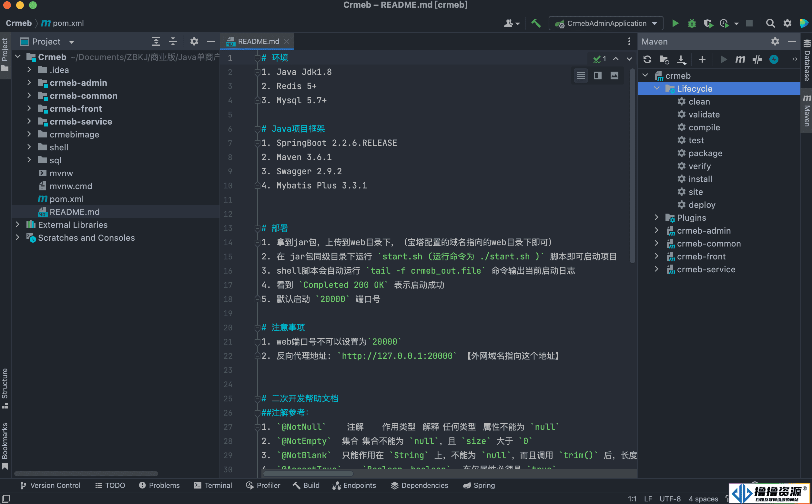Expand External Libraries node

pyautogui.click(x=17, y=225)
